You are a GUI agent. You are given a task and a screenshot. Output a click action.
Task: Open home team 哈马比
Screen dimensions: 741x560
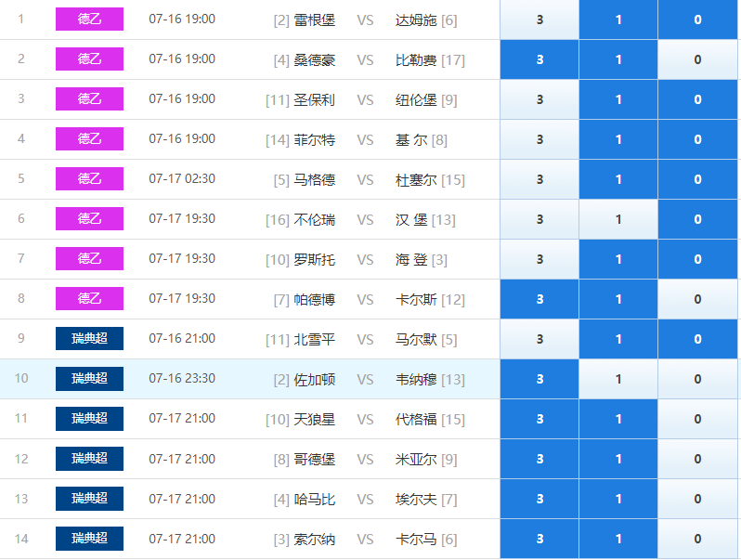(314, 499)
